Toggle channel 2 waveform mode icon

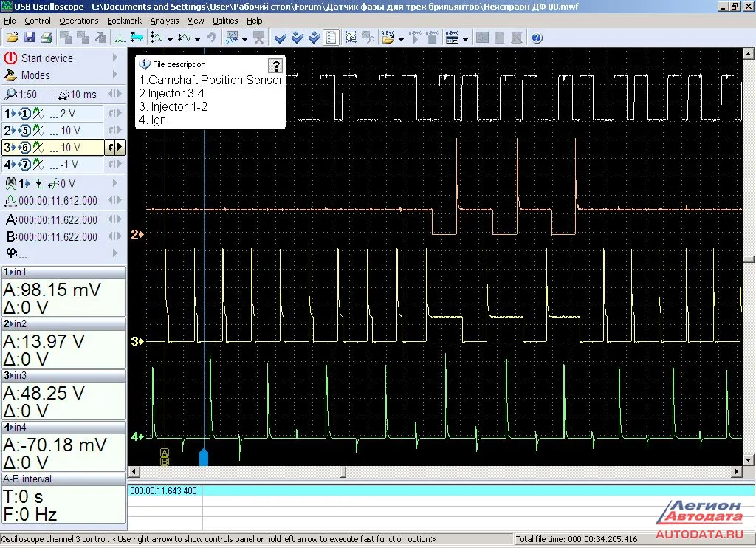click(x=39, y=130)
